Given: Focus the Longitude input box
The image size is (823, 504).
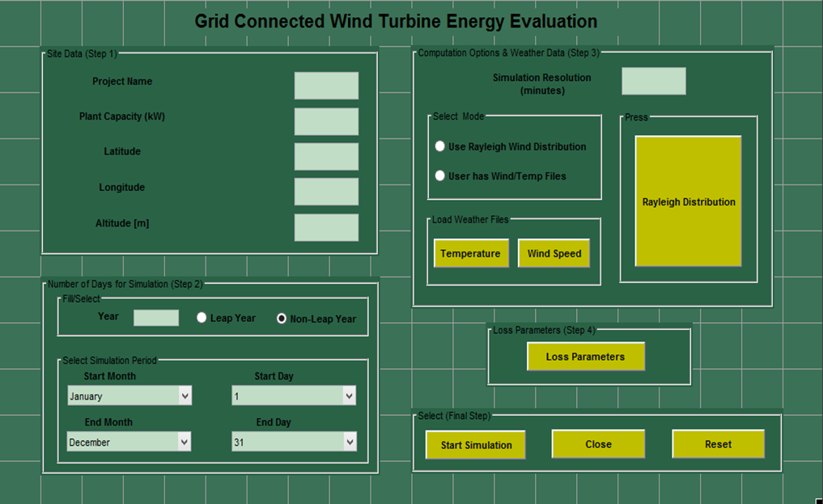Looking at the screenshot, I should pyautogui.click(x=326, y=192).
